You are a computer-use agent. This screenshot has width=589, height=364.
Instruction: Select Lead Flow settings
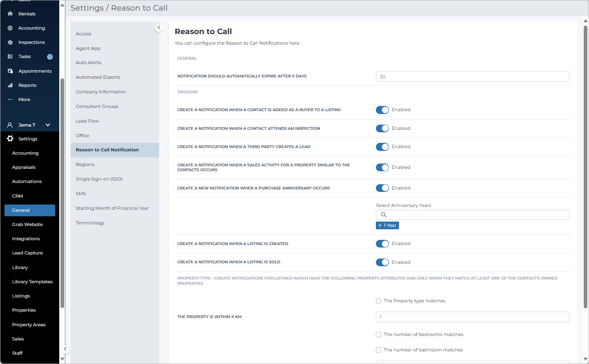click(x=87, y=121)
